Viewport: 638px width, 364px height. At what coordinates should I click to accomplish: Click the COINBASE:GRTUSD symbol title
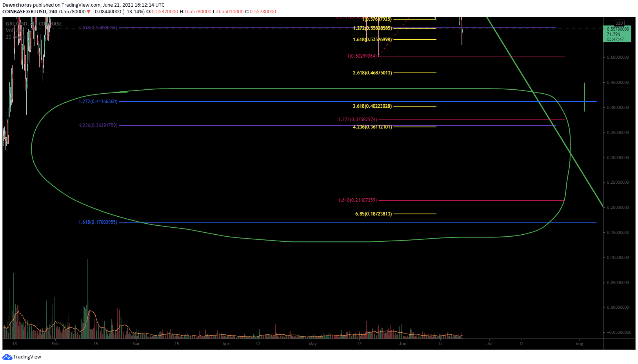coord(25,11)
